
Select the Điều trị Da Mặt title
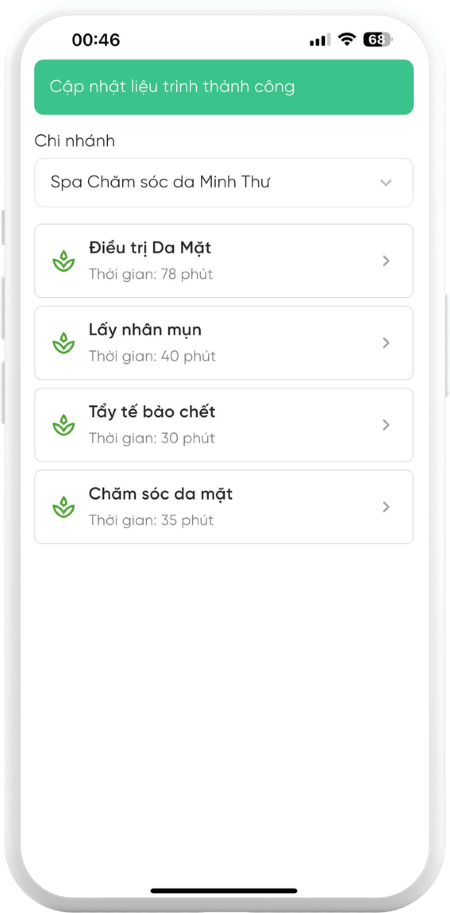click(x=150, y=248)
